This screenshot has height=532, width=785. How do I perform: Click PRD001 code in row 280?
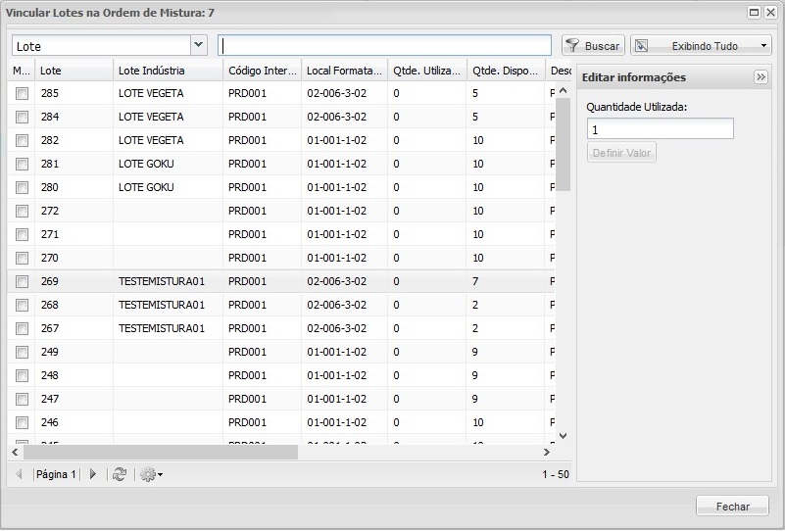click(x=247, y=187)
